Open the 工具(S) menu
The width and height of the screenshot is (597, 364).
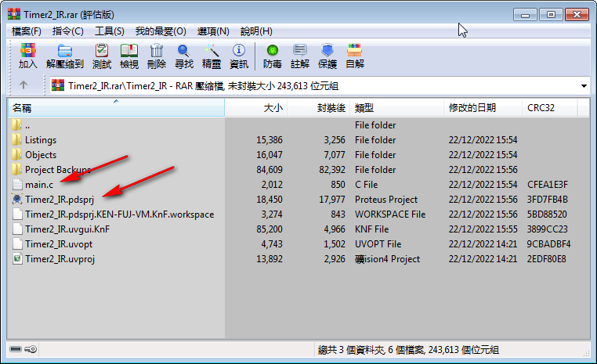[109, 31]
